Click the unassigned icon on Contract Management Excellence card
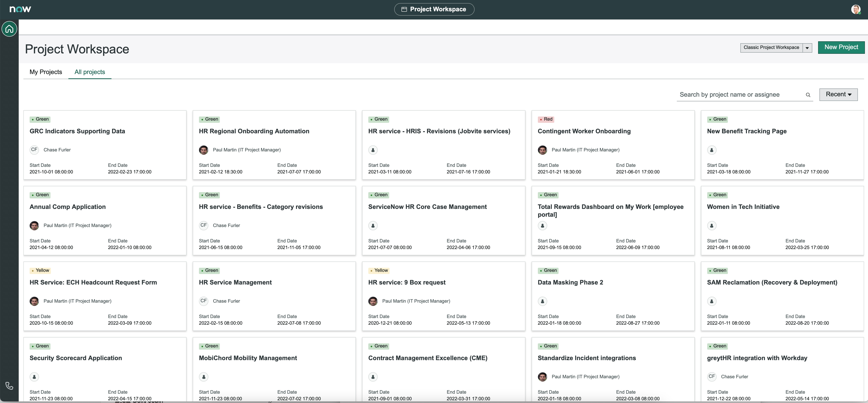 [x=373, y=377]
